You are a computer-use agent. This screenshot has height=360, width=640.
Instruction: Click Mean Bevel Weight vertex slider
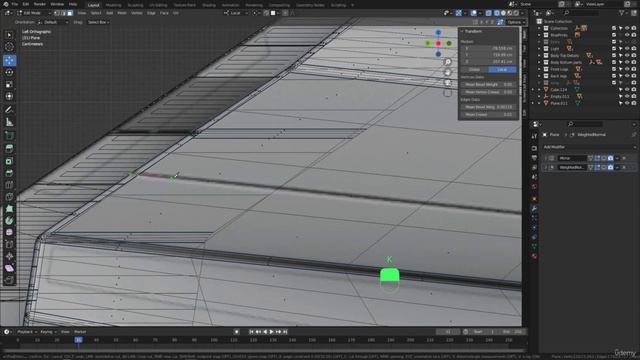coord(488,84)
